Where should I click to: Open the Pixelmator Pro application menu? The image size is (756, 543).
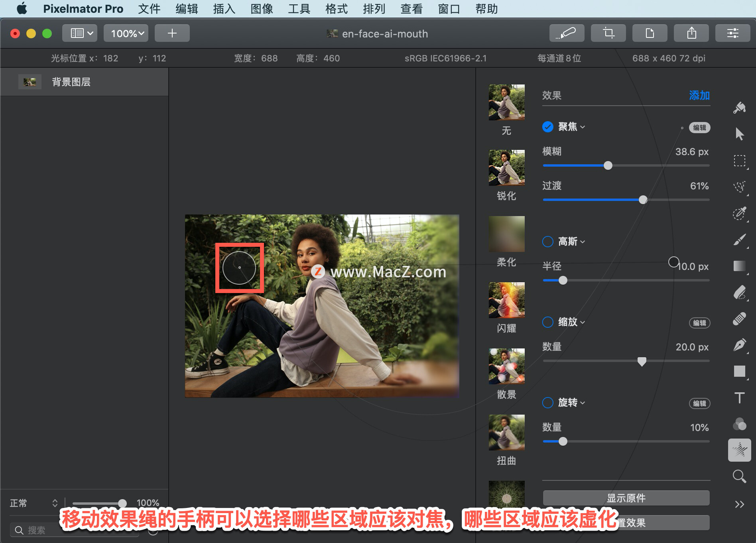pos(83,8)
